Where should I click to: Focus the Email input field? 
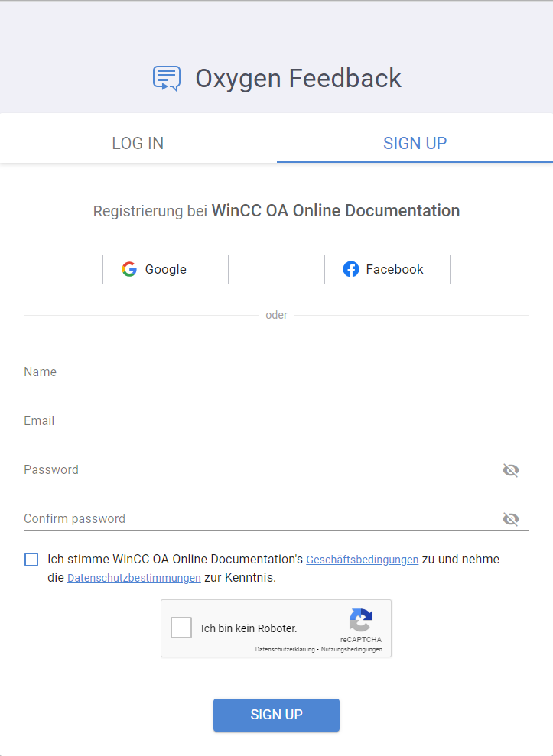click(x=277, y=420)
